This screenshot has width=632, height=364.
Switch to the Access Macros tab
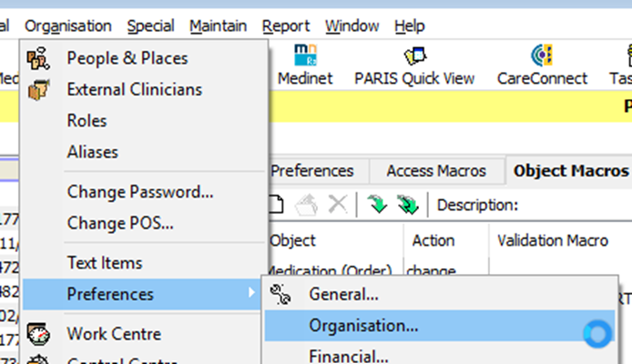(436, 171)
